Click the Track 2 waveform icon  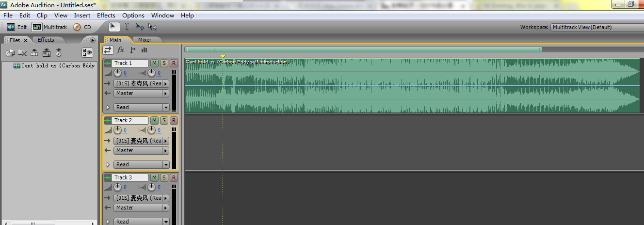point(108,120)
